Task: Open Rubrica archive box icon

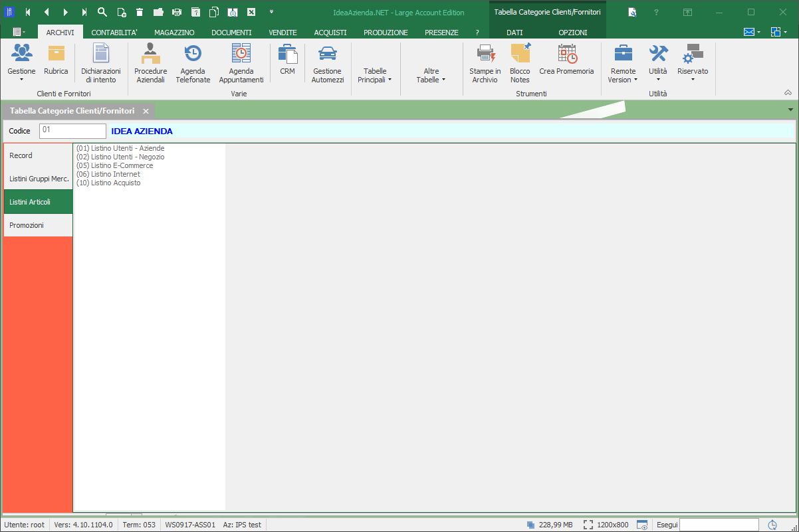Action: pyautogui.click(x=56, y=60)
